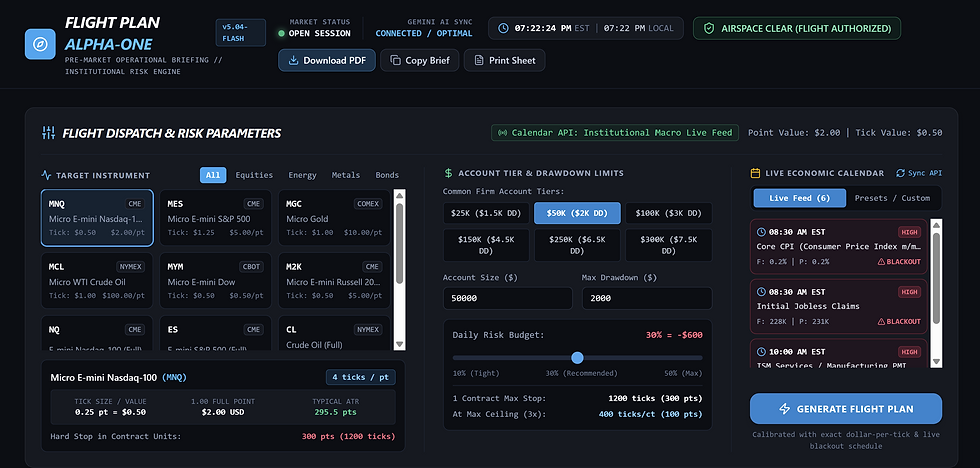Viewport: 980px width, 468px height.
Task: Click the Copy Brief button
Action: [x=420, y=61]
